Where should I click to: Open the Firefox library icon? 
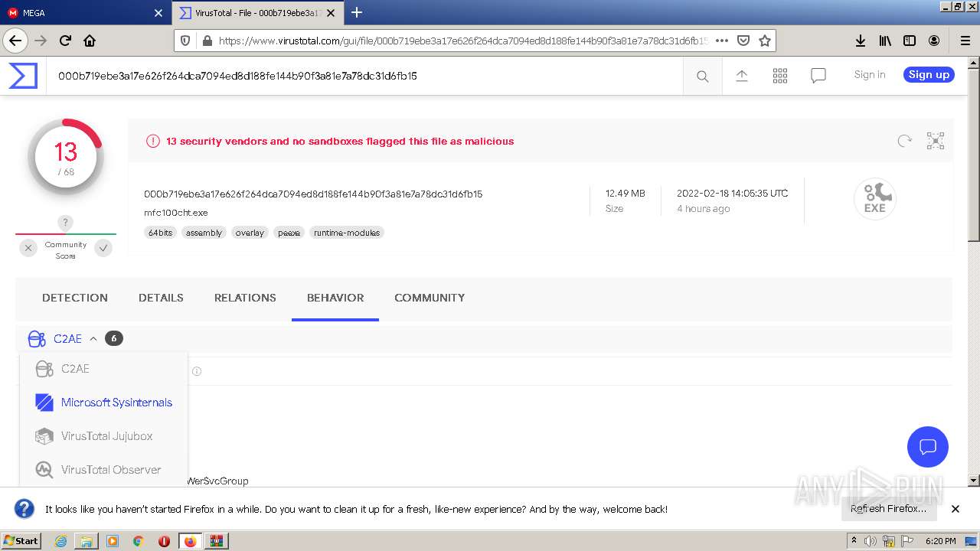coord(885,41)
